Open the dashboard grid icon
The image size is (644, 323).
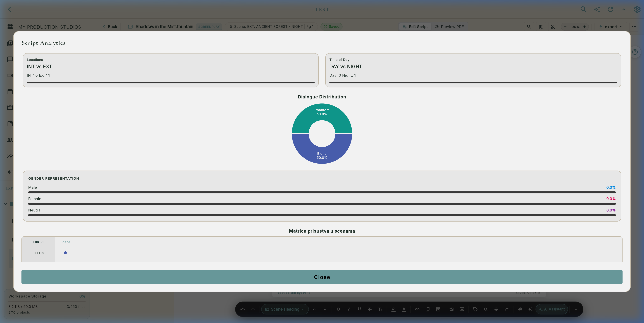click(x=10, y=27)
